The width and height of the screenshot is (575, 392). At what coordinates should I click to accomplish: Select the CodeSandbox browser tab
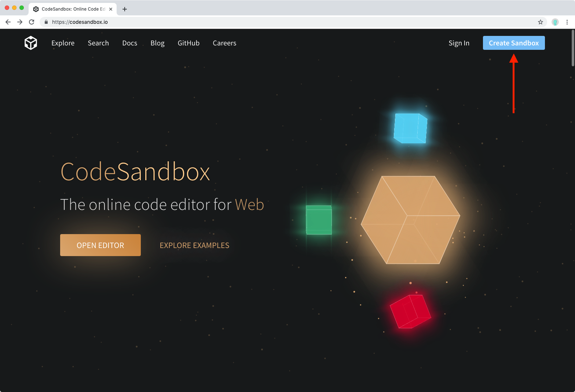tap(73, 9)
